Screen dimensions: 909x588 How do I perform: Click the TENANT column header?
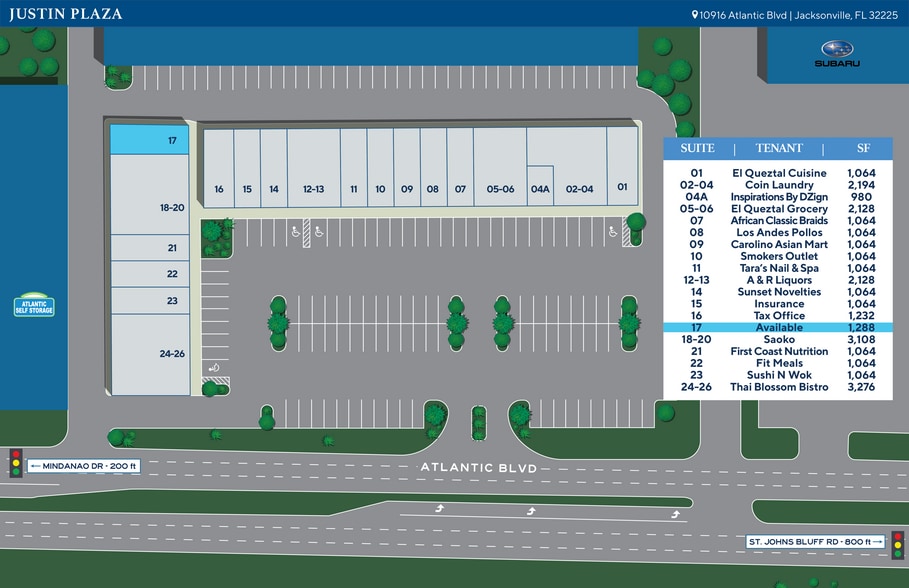coord(779,148)
